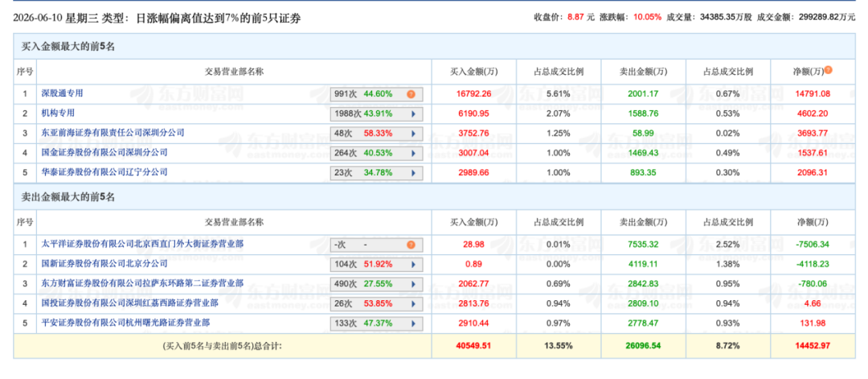Expand the arrow in 华泰证券 stats box
The height and width of the screenshot is (379, 868).
click(x=413, y=173)
